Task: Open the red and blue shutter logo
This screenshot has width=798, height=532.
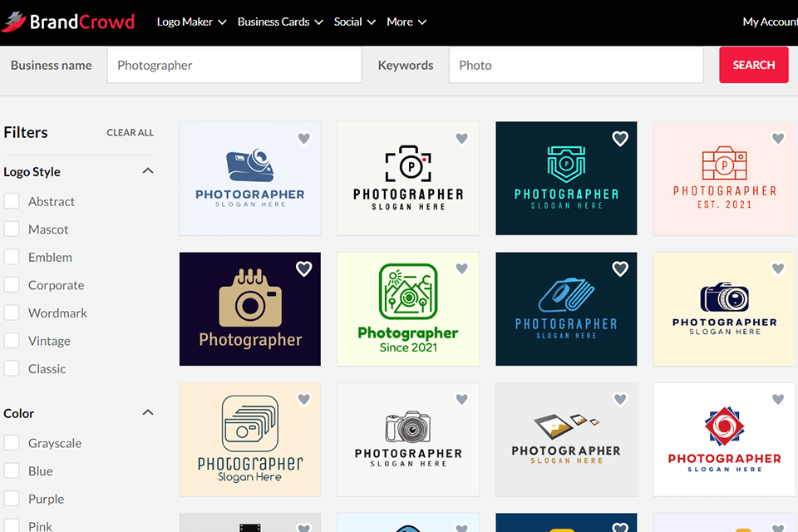Action: pos(724,440)
